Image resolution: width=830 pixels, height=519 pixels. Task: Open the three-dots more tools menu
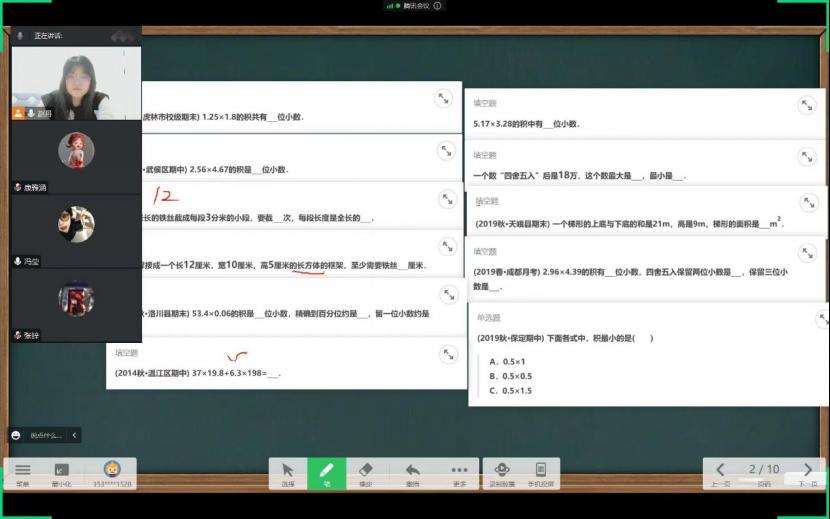[459, 472]
